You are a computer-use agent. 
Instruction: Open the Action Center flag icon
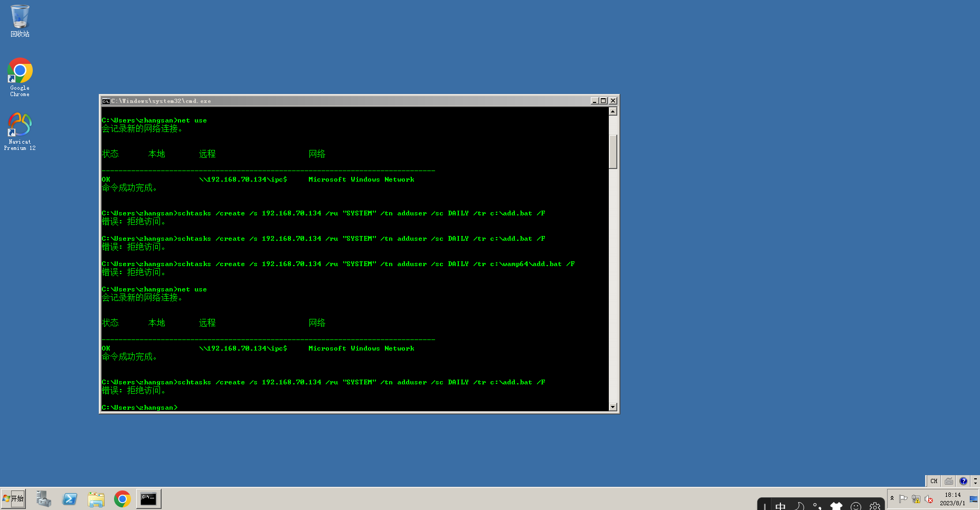(x=904, y=498)
